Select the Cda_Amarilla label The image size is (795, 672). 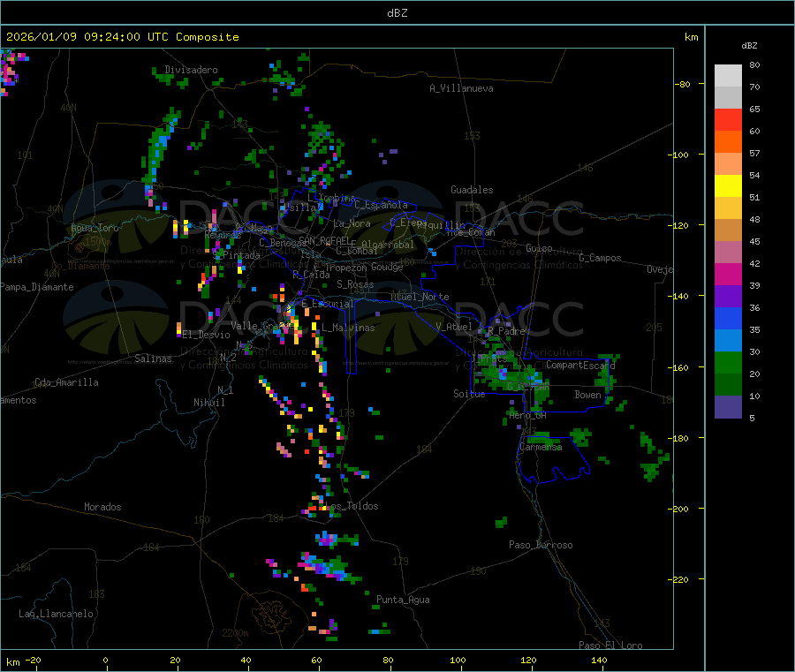click(66, 382)
